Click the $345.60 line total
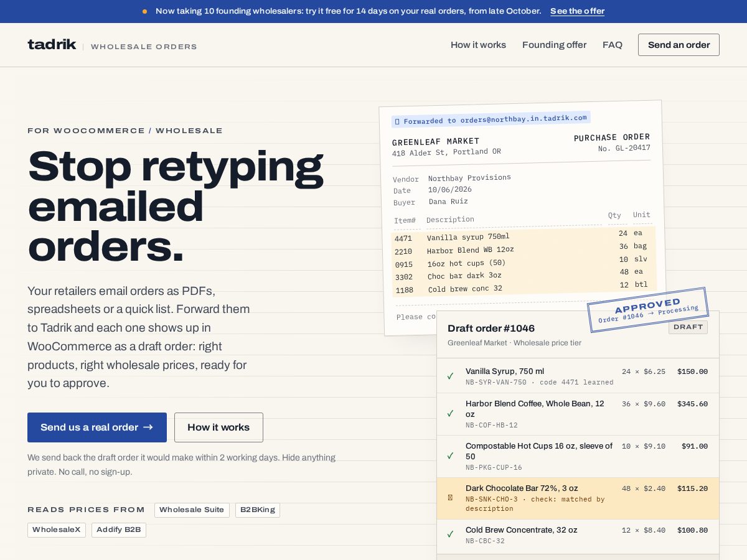The image size is (747, 560). (x=692, y=404)
